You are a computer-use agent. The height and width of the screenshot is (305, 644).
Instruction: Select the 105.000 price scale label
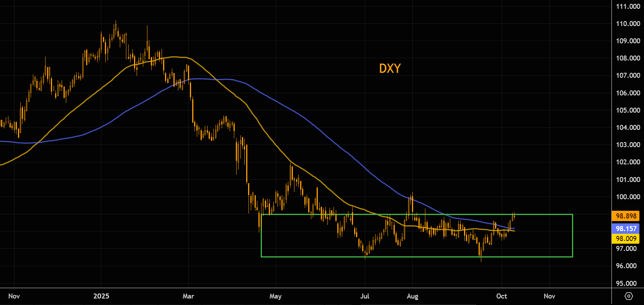pos(628,110)
